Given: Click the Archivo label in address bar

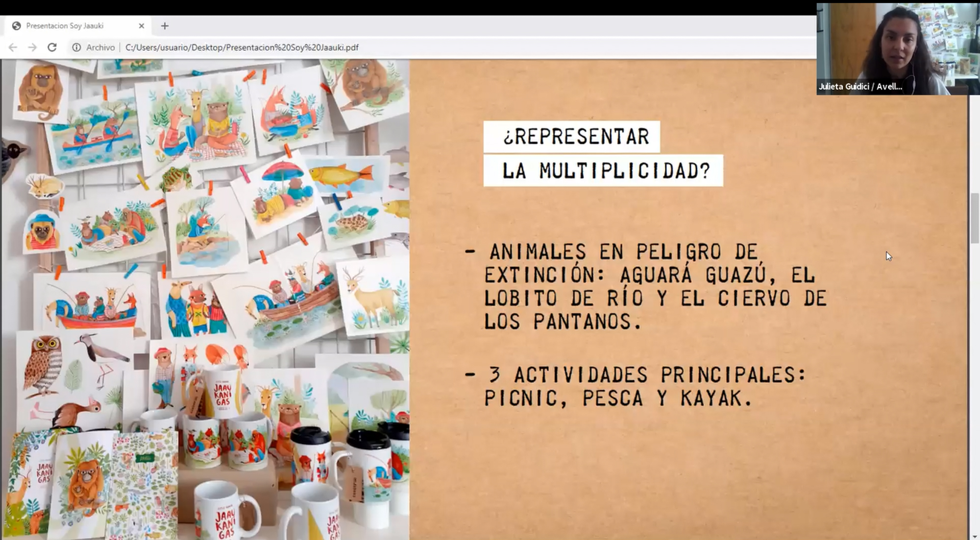Looking at the screenshot, I should (x=100, y=47).
